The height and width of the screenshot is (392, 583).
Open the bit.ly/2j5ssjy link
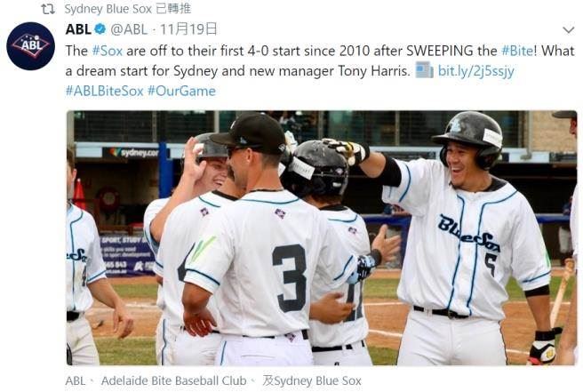tap(476, 70)
